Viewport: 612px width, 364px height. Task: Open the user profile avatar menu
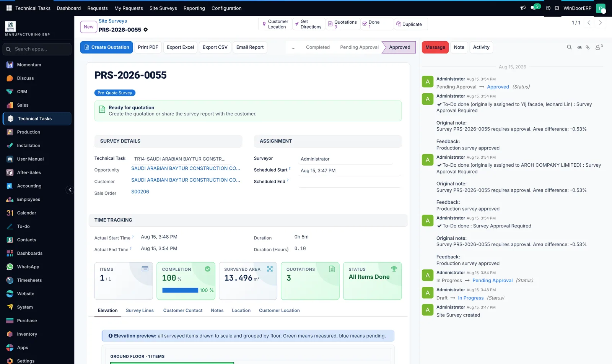[x=601, y=8]
